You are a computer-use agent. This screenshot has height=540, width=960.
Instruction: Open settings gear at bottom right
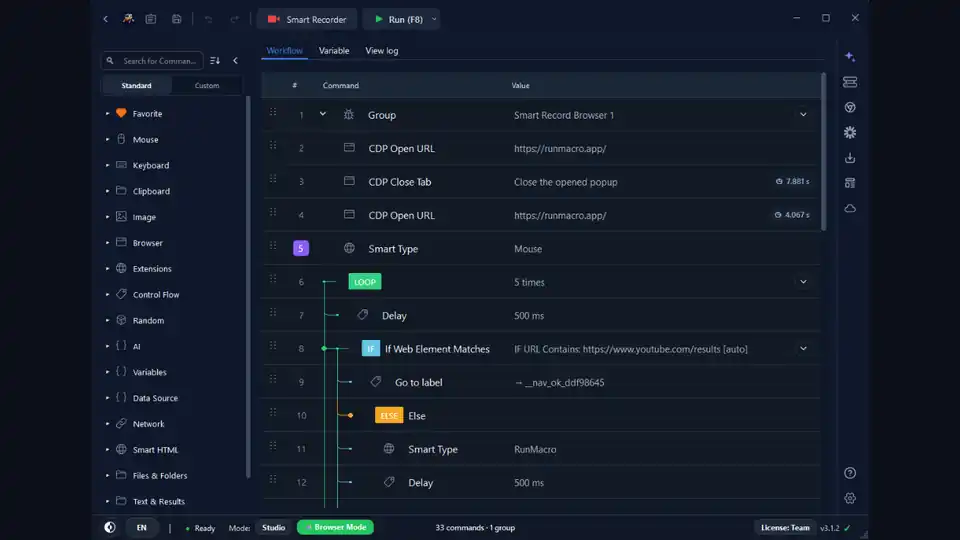pos(850,498)
